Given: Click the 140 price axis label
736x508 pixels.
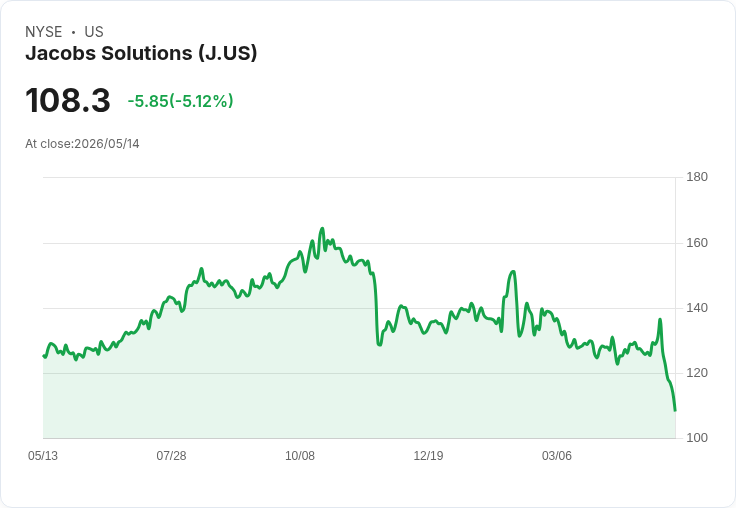Looking at the screenshot, I should pyautogui.click(x=697, y=308).
